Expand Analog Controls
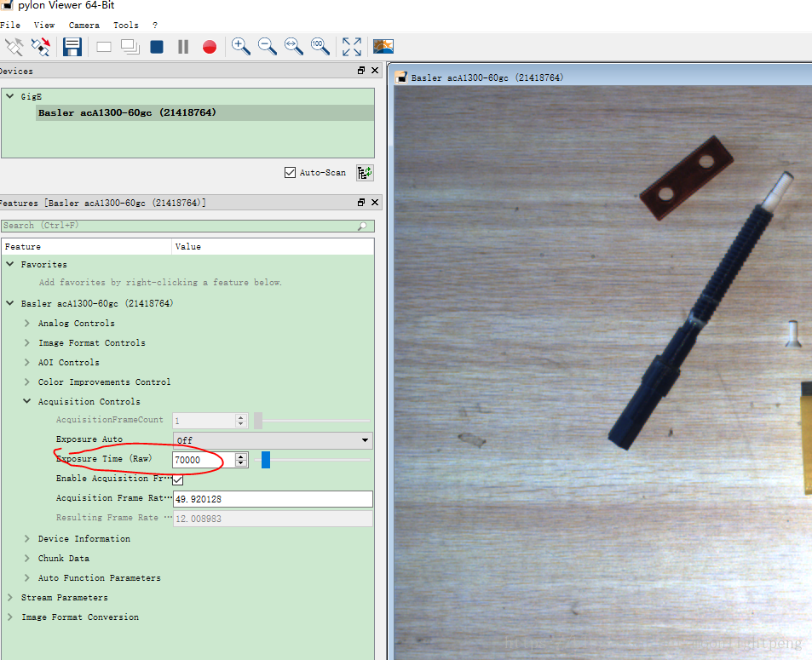 27,323
